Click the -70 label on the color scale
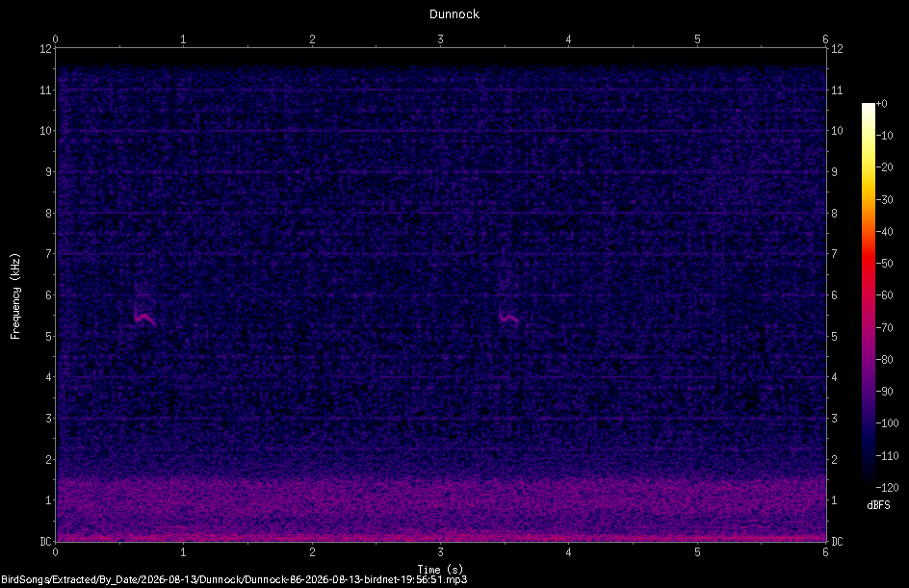Screen dimensions: 909x588 [x=884, y=328]
